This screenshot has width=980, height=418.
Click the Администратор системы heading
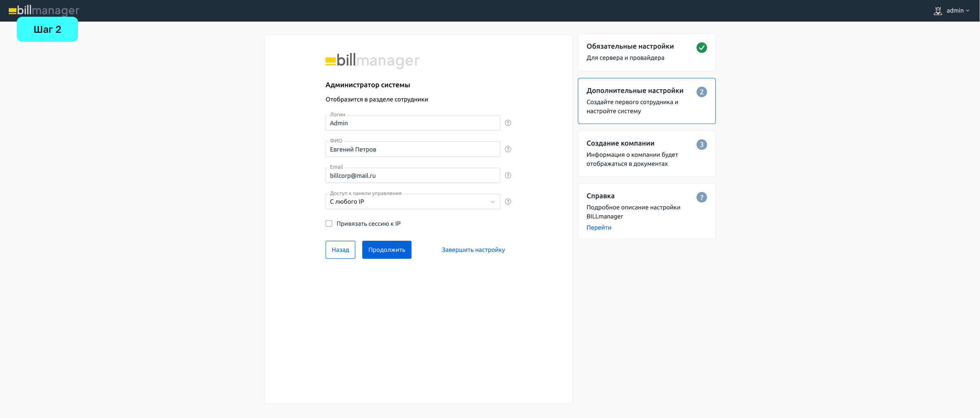[x=367, y=85]
